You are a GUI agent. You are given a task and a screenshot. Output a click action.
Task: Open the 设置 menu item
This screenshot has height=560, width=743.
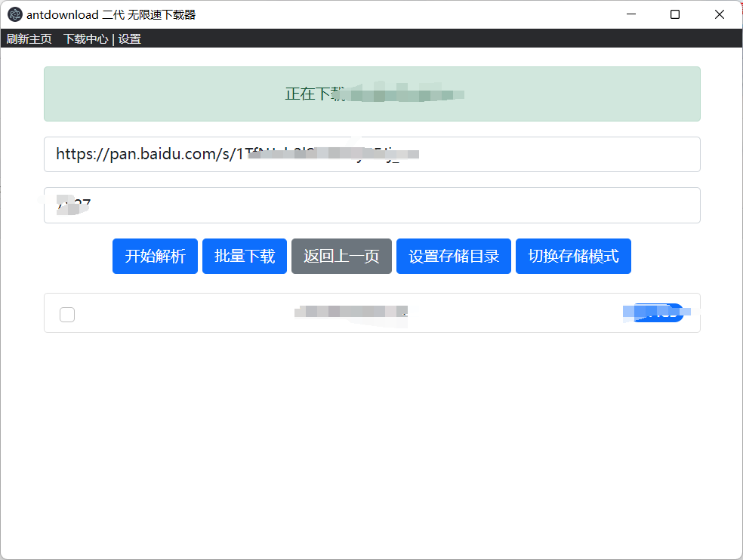tap(129, 38)
